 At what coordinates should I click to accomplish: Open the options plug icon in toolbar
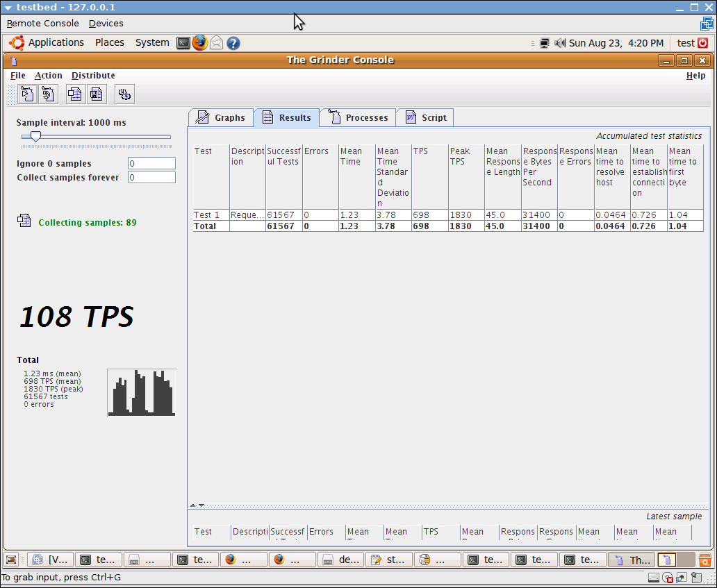click(124, 94)
